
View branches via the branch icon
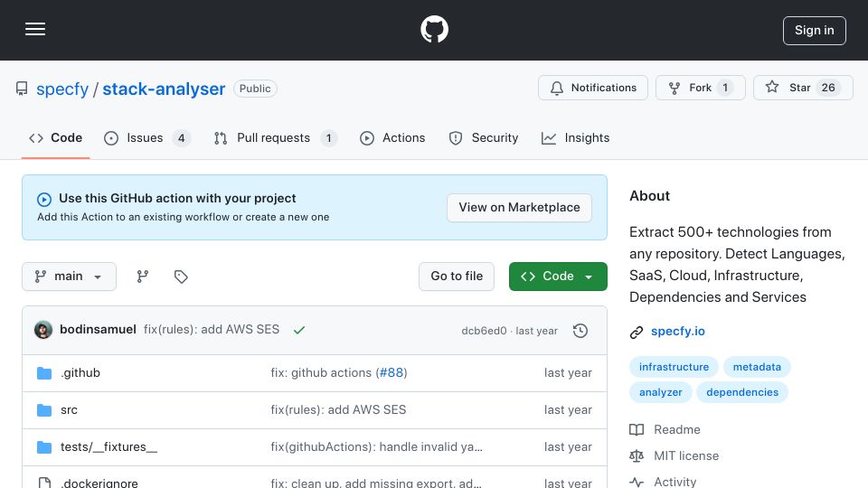(143, 277)
